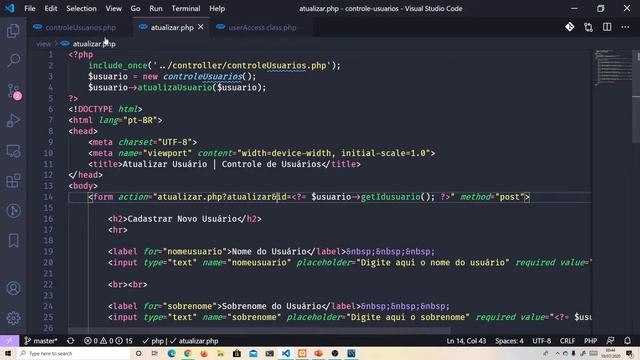Open Microsoft Edge from the taskbar
Viewport: 640px width, 360px height.
click(x=171, y=353)
